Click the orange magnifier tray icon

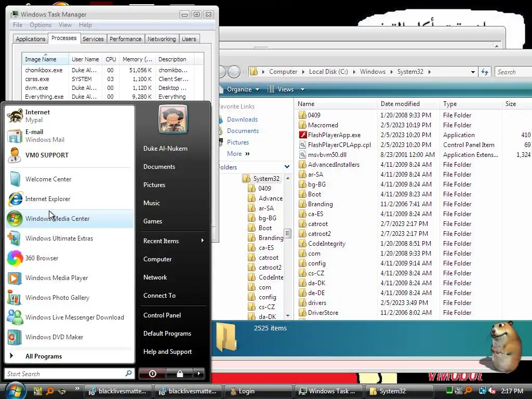point(468,391)
